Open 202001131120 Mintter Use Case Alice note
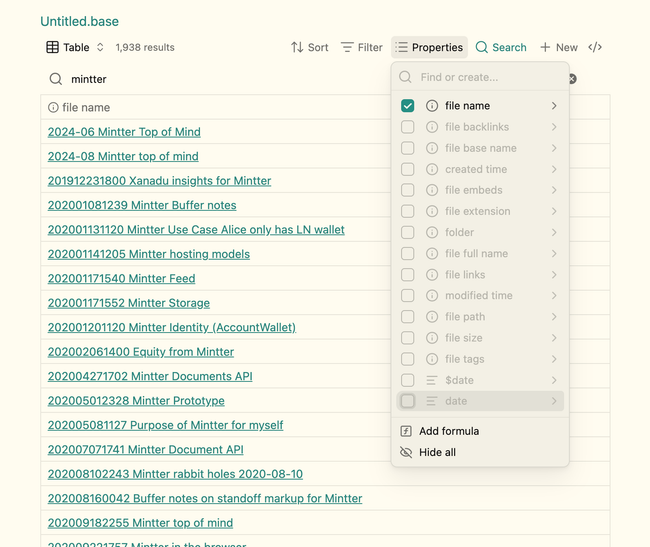 coord(196,230)
